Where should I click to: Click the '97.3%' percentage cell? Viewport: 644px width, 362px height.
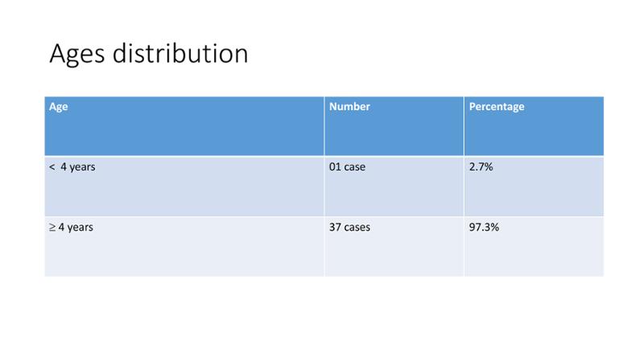[x=534, y=246]
